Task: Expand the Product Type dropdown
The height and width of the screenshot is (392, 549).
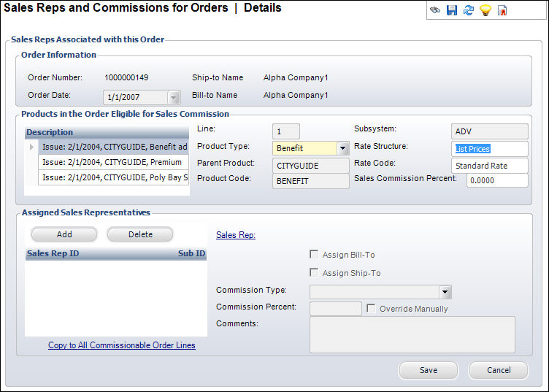Action: 343,149
